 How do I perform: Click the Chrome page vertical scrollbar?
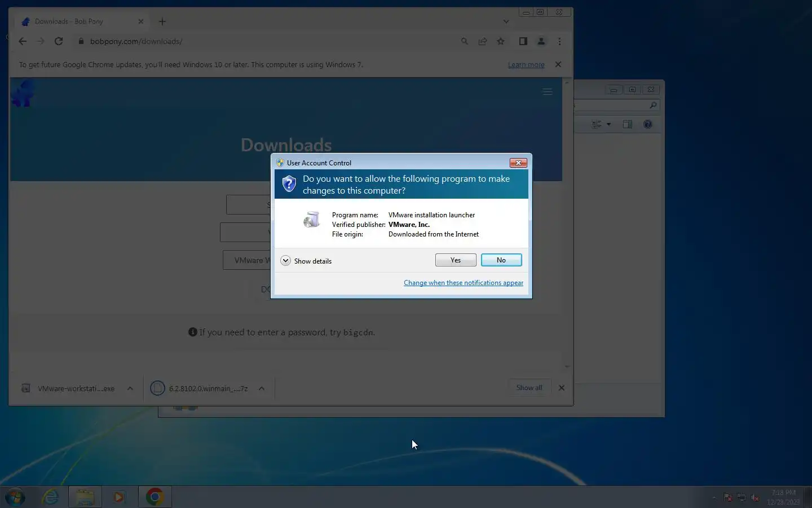[x=567, y=225]
